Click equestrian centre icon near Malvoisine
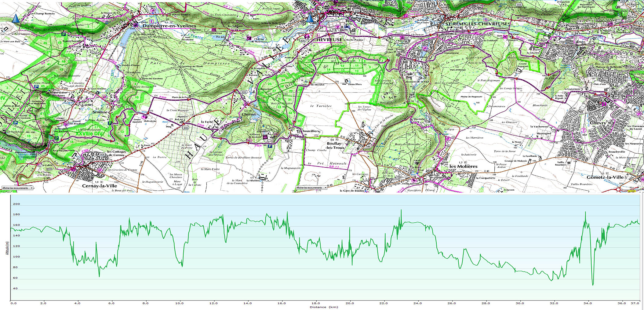The image size is (644, 310). pos(144,117)
